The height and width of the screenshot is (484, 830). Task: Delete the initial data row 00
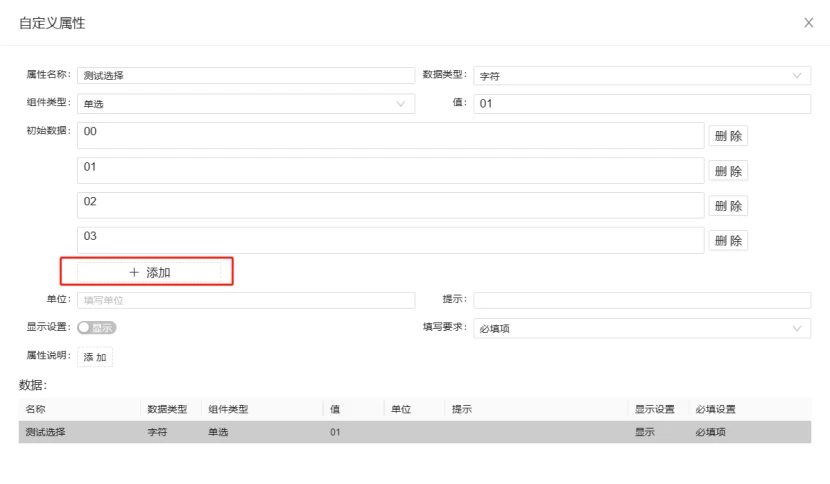pyautogui.click(x=728, y=136)
